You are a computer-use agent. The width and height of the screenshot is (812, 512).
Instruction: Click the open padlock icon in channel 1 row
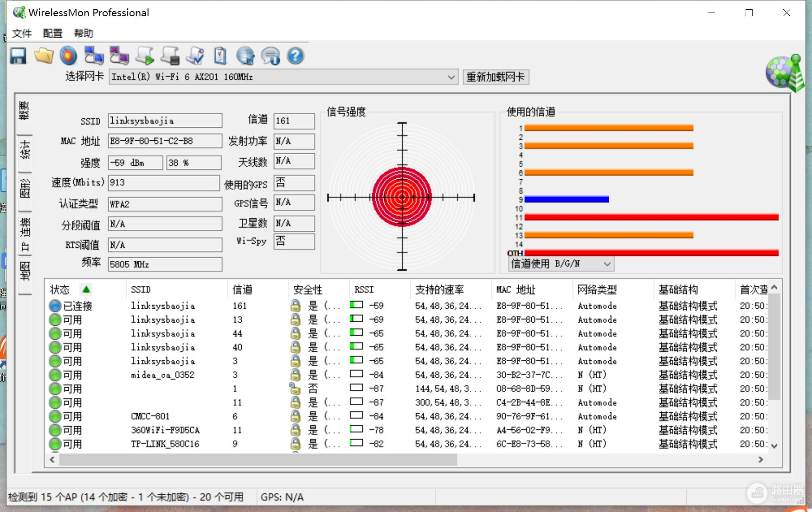click(295, 388)
